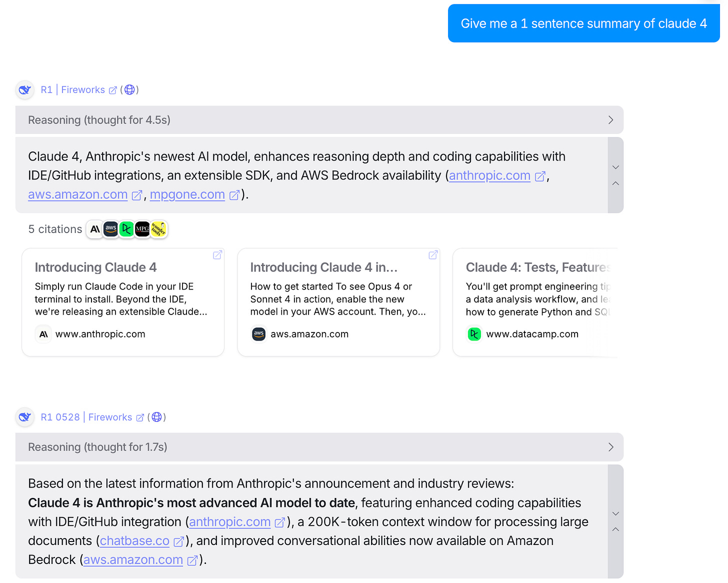The height and width of the screenshot is (583, 728).
Task: Click the down chevron on R1 0528 response panel
Action: coord(615,513)
